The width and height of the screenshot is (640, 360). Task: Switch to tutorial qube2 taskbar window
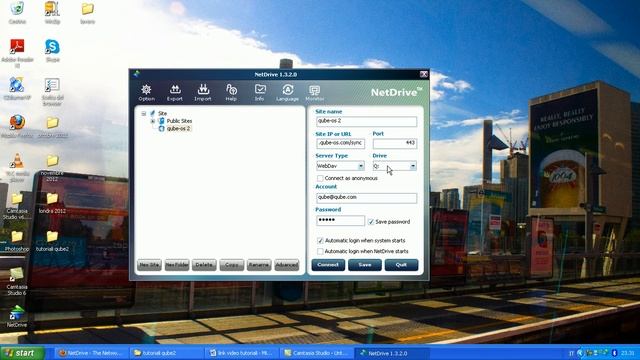166,353
